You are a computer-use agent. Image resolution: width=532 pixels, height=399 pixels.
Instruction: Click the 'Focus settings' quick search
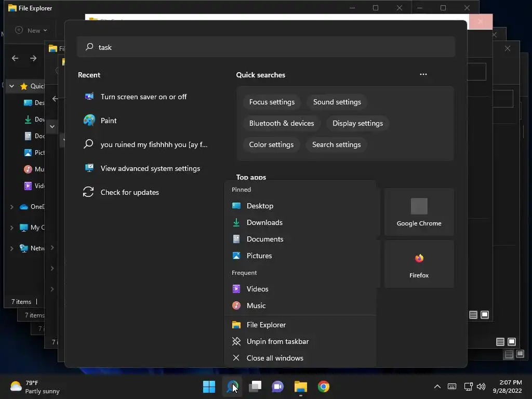coord(272,102)
